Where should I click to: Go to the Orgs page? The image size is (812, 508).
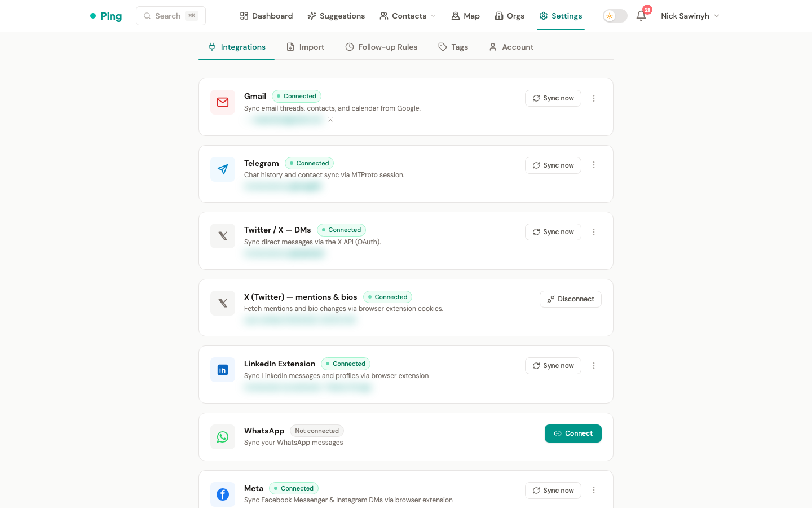coord(510,16)
